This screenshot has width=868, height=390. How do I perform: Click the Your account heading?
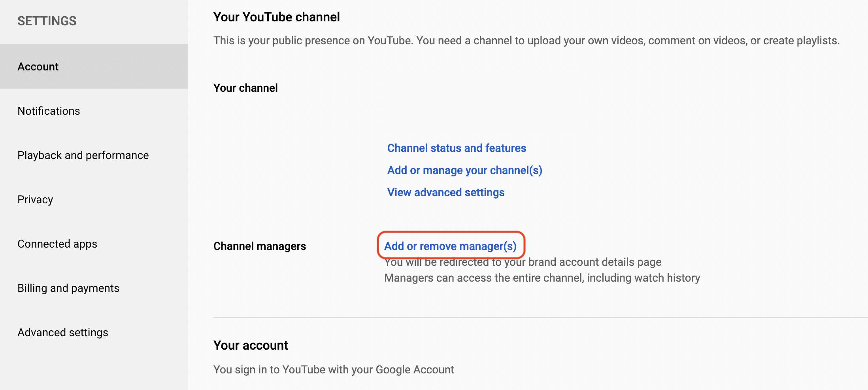251,345
